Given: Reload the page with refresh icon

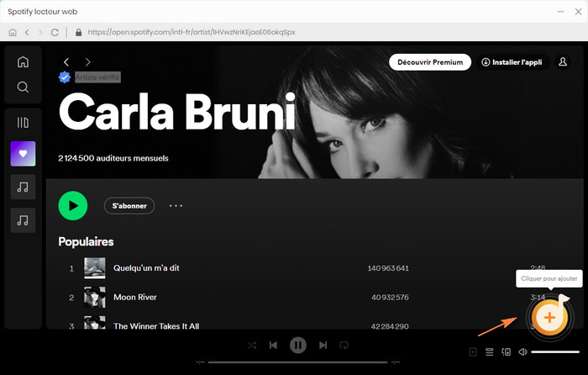Looking at the screenshot, I should pos(55,32).
